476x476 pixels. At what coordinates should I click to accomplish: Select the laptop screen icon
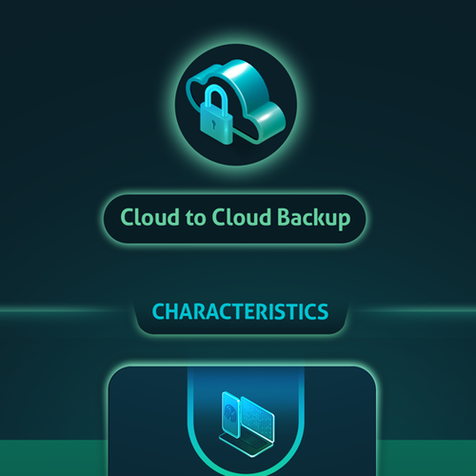258,419
